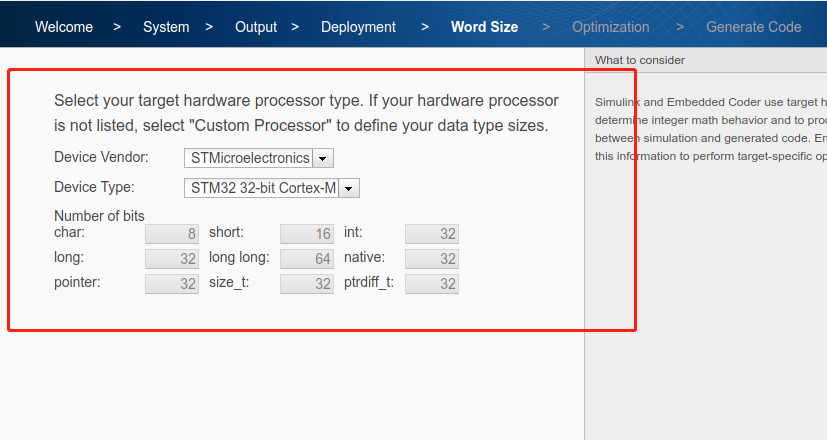Go to the Welcome step
The height and width of the screenshot is (440, 827).
(x=66, y=27)
